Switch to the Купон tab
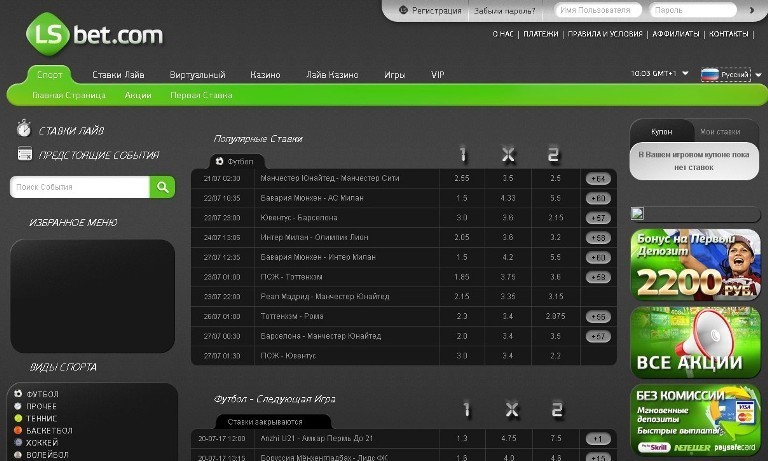The height and width of the screenshot is (461, 768). pos(662,131)
